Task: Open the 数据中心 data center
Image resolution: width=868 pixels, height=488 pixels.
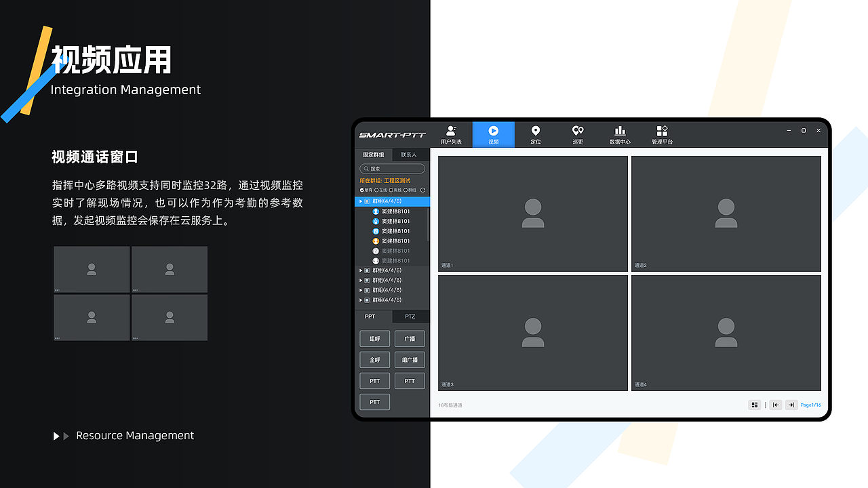Action: coord(620,134)
